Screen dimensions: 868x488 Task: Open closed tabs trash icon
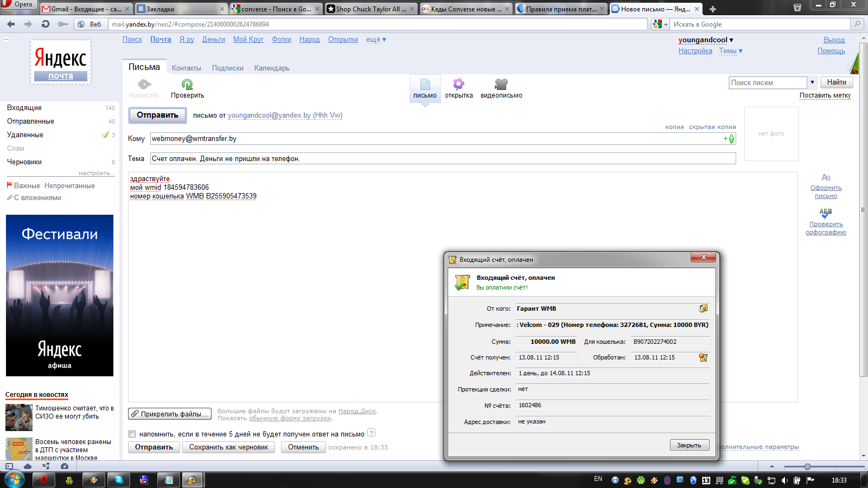coord(797,8)
